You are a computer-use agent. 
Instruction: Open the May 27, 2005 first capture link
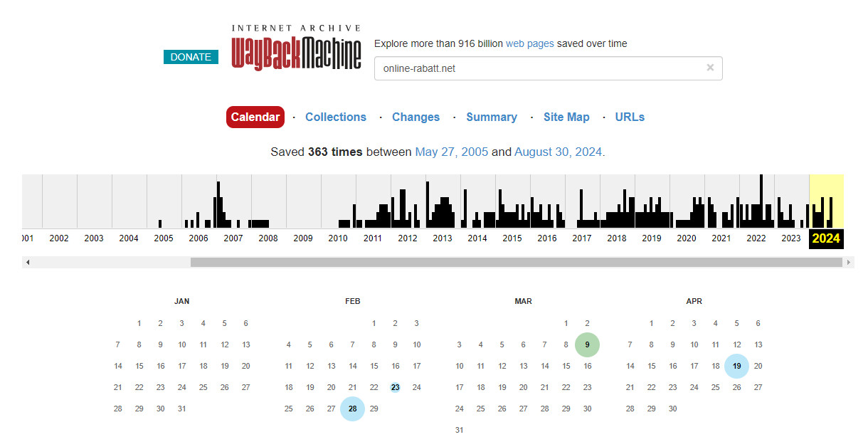point(452,152)
